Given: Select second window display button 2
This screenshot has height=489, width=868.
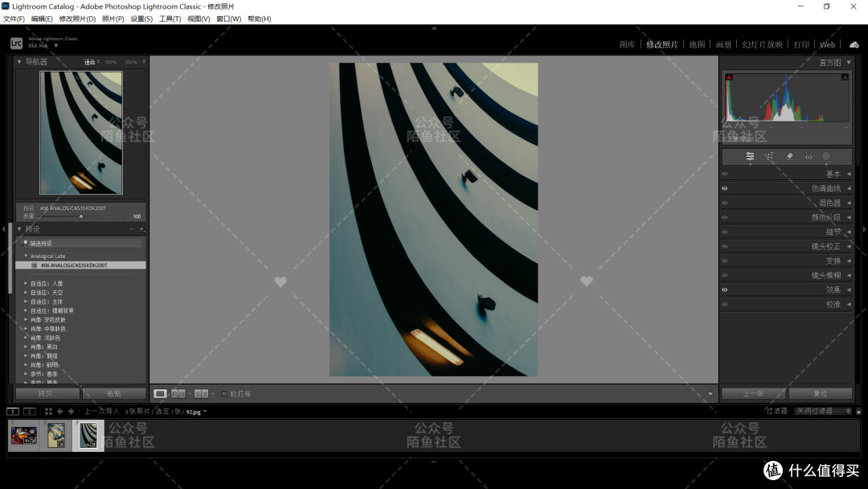Looking at the screenshot, I should [30, 412].
